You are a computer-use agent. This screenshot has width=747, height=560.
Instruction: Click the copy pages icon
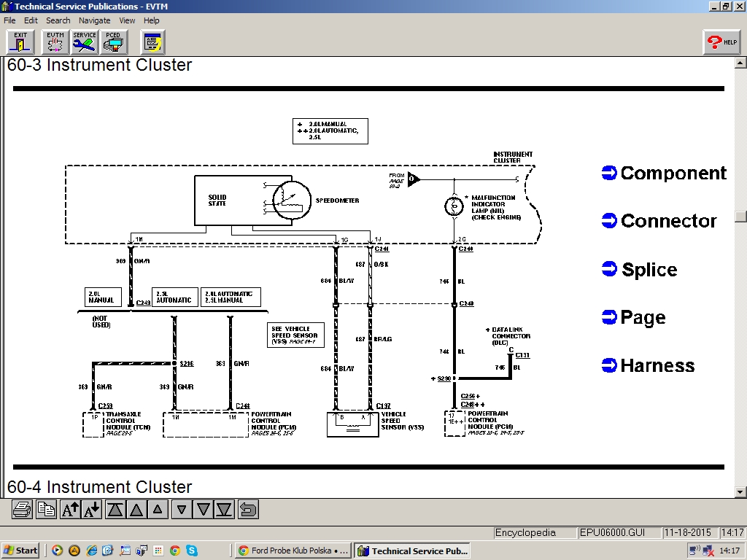46,510
